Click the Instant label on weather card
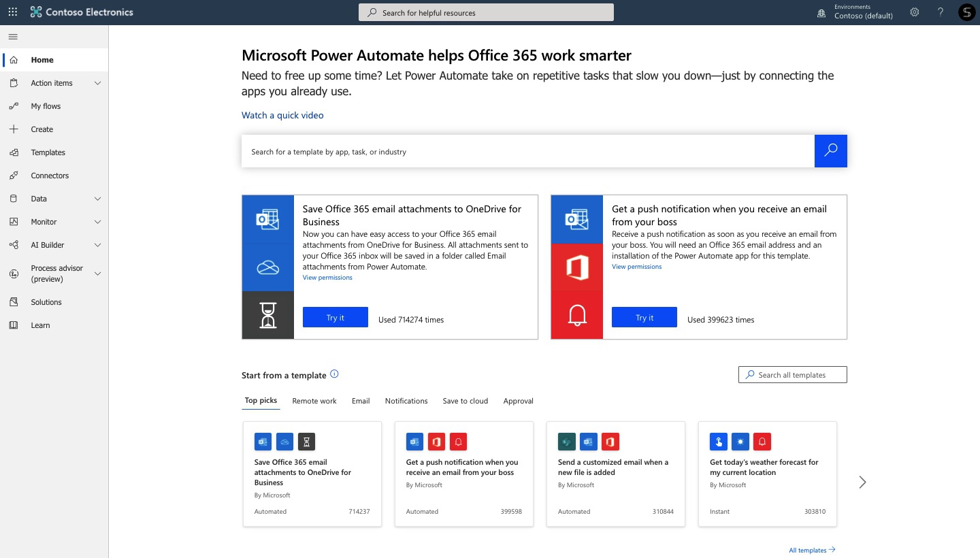This screenshot has width=980, height=558. (x=720, y=511)
